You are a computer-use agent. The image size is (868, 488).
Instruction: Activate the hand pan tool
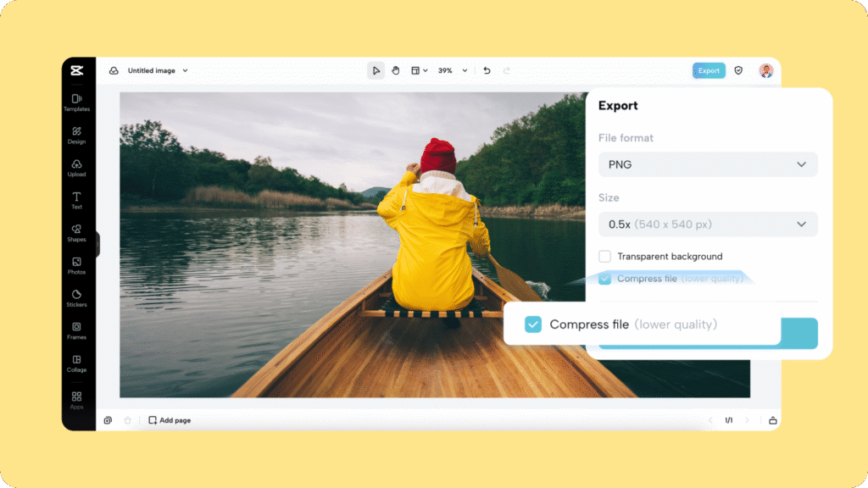pyautogui.click(x=395, y=70)
